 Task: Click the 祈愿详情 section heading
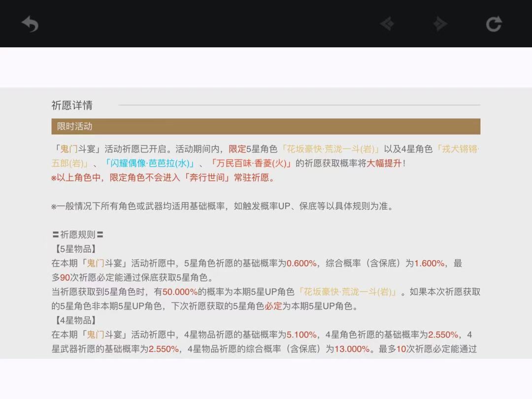click(x=72, y=105)
